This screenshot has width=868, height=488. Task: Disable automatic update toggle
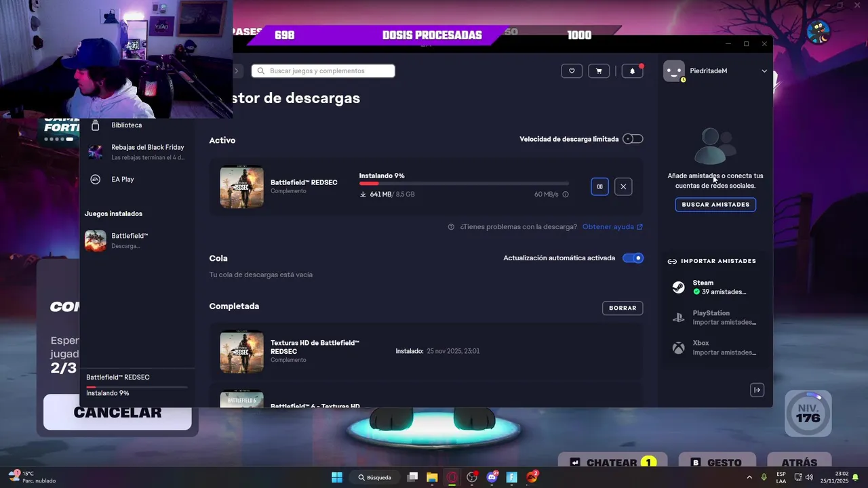pyautogui.click(x=633, y=258)
